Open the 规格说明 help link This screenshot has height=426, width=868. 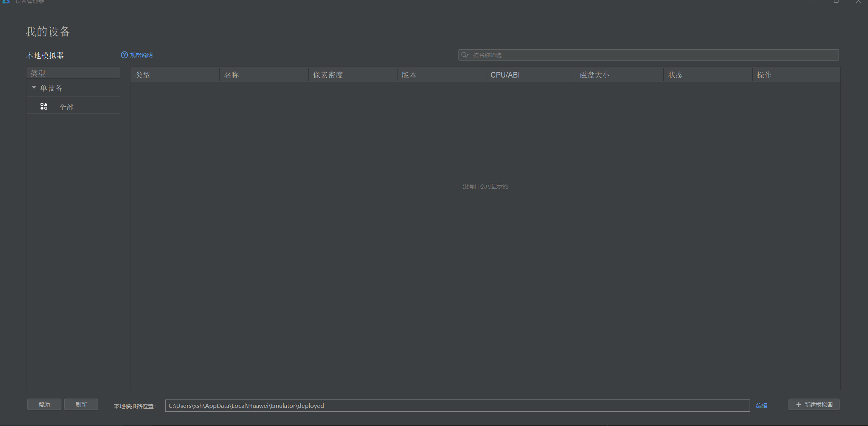(141, 55)
